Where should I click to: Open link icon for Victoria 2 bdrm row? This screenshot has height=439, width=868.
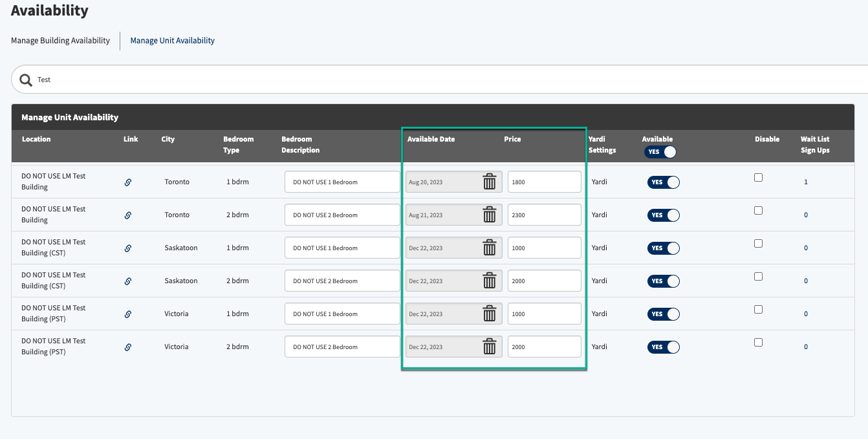pos(128,347)
